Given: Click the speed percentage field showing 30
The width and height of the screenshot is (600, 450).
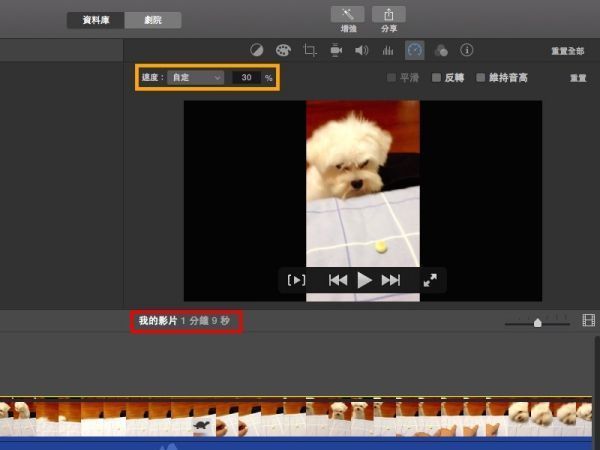Looking at the screenshot, I should [x=246, y=78].
